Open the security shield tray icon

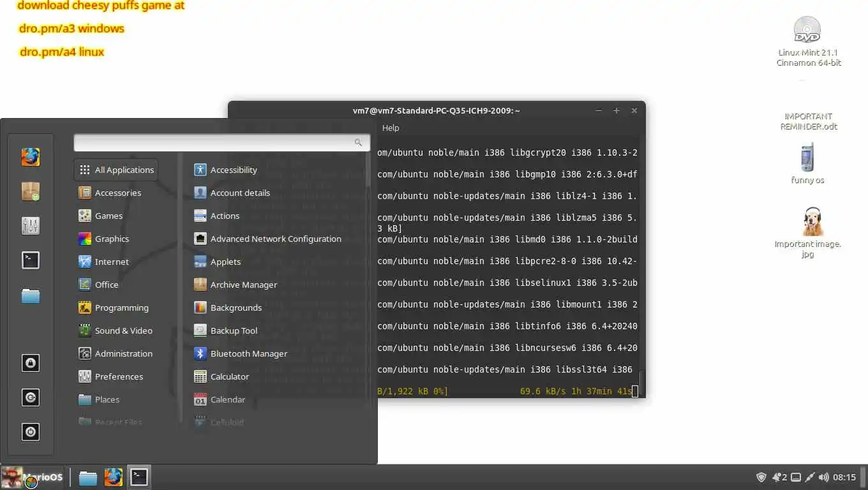click(x=761, y=477)
